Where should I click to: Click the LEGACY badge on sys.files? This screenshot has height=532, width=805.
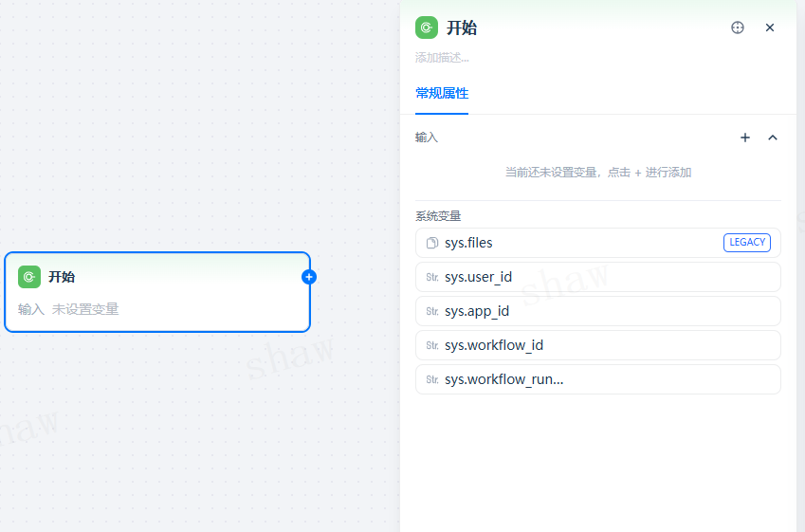coord(747,243)
